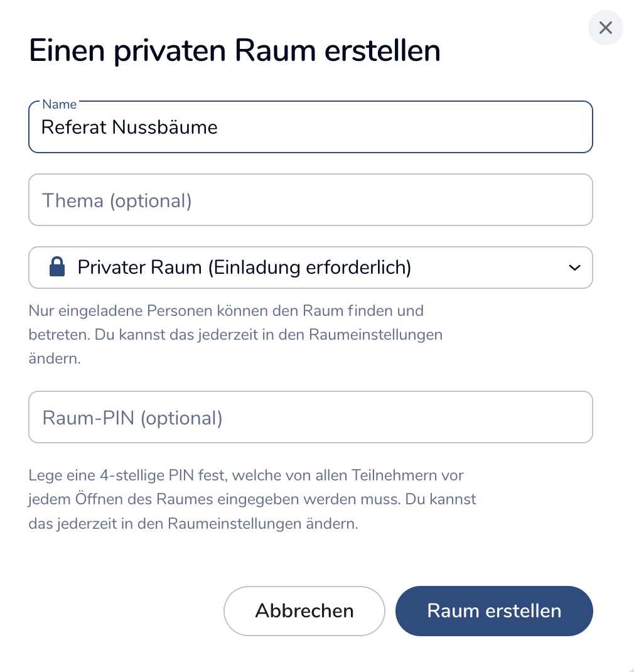The height and width of the screenshot is (672, 634).
Task: Click the hint text 'Nur eingeladene Personen'
Action: [110, 310]
